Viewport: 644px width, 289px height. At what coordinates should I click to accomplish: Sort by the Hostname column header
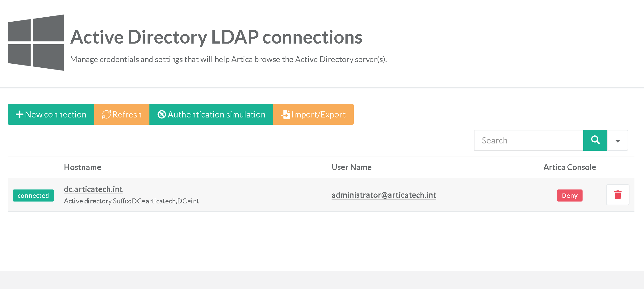[82, 167]
